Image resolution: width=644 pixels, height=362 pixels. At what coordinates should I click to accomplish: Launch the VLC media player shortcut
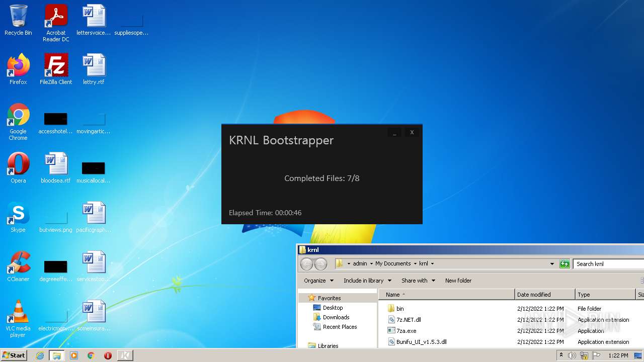pyautogui.click(x=18, y=319)
